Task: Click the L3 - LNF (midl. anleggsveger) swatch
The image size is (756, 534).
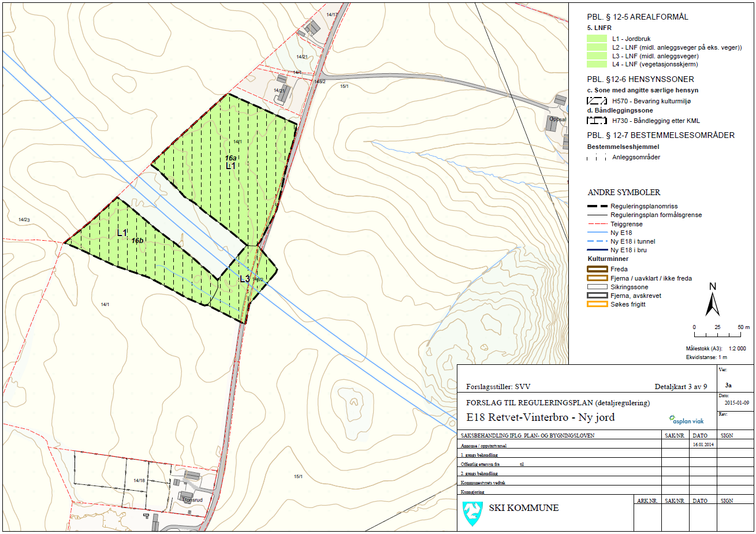Action: [x=597, y=56]
